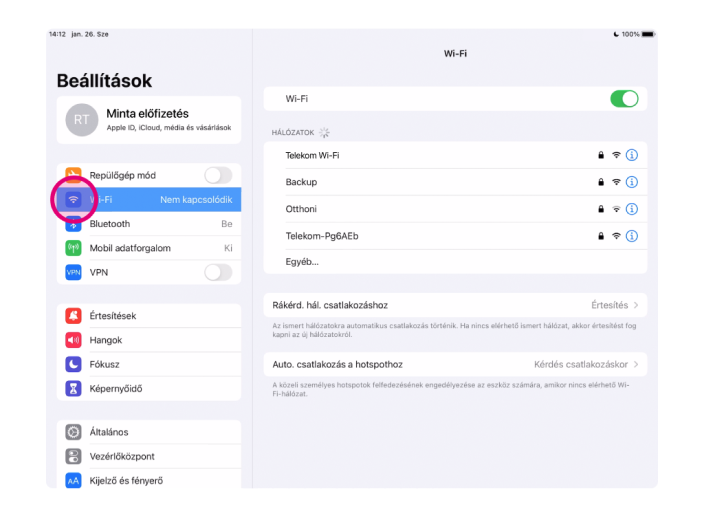Turn on the VPN switch
This screenshot has width=704, height=514.
(x=217, y=272)
